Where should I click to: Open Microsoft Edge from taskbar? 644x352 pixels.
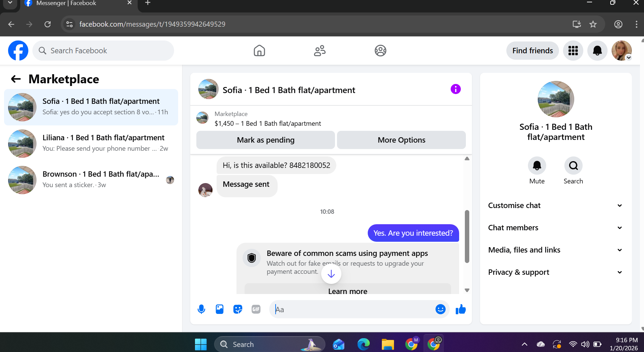[x=363, y=344]
